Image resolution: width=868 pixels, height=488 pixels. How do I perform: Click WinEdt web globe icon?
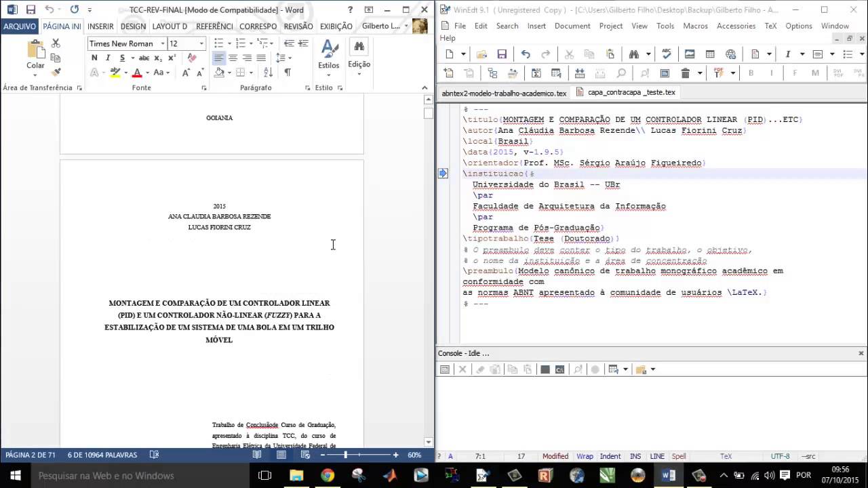point(730,54)
